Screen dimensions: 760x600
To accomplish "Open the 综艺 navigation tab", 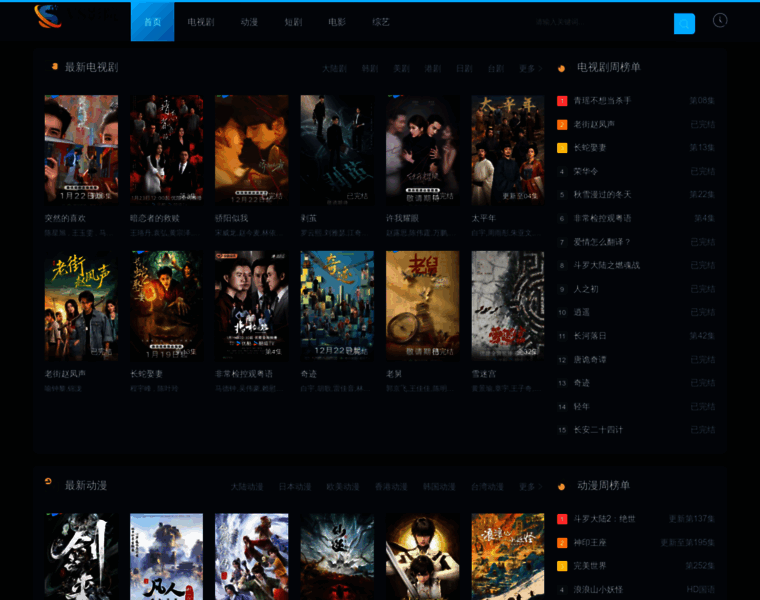I will [x=380, y=22].
